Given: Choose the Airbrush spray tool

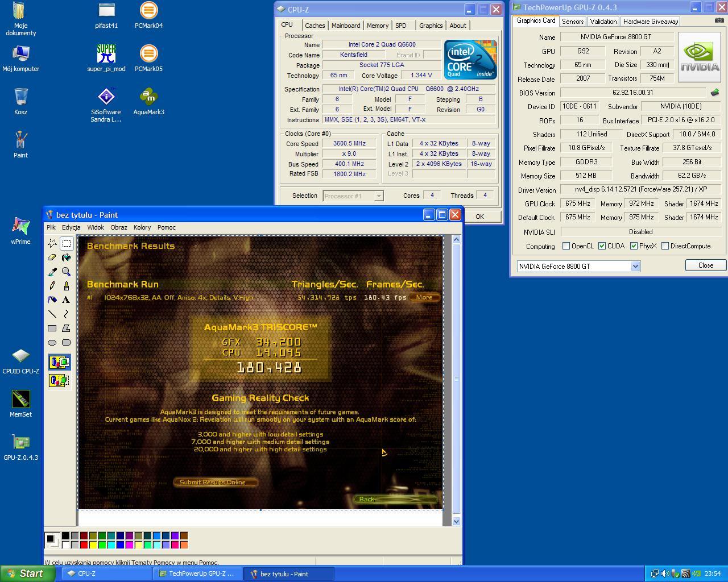Looking at the screenshot, I should click(52, 300).
